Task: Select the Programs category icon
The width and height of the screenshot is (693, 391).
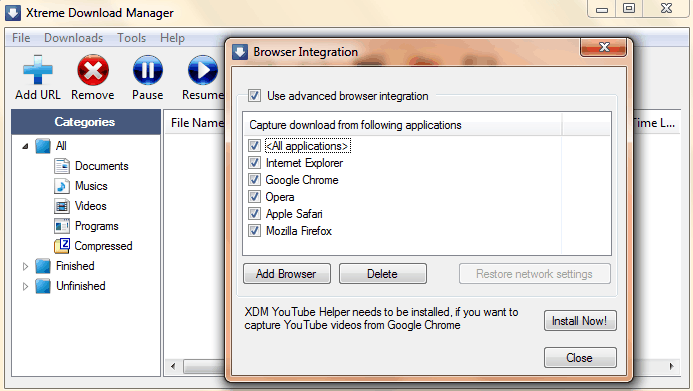Action: [62, 226]
